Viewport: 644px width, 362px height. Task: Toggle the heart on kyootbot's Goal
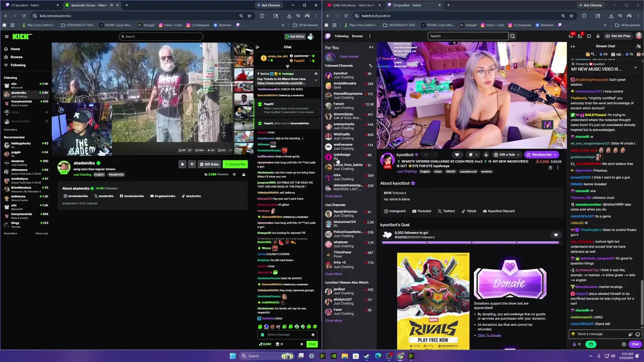556,235
